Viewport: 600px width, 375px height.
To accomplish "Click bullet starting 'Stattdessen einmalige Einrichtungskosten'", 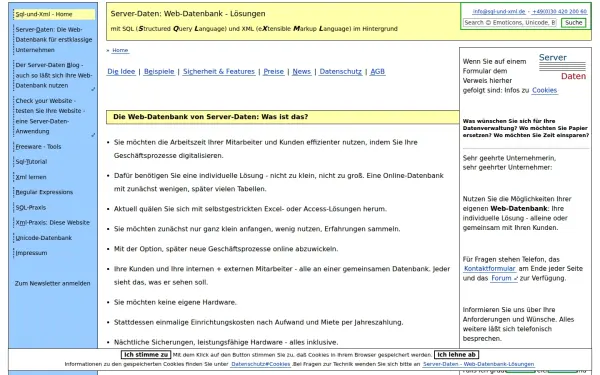I will 259,322.
